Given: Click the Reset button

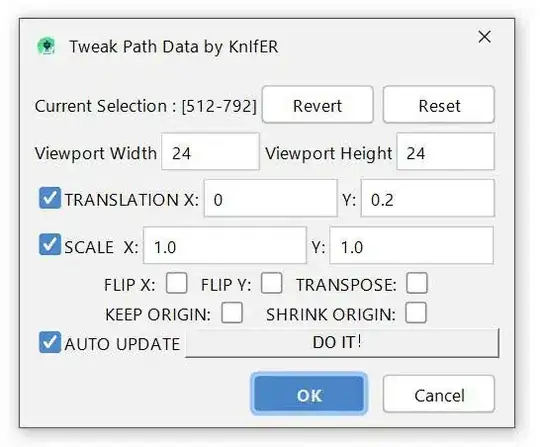Looking at the screenshot, I should coord(439,105).
